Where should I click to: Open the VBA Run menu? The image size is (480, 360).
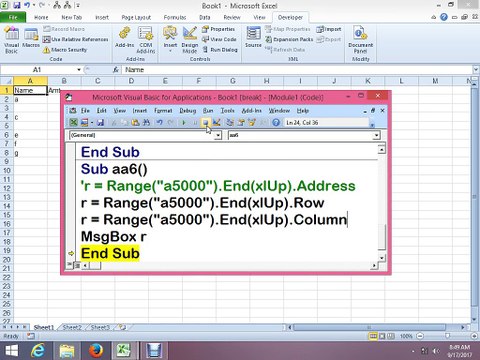(208, 111)
